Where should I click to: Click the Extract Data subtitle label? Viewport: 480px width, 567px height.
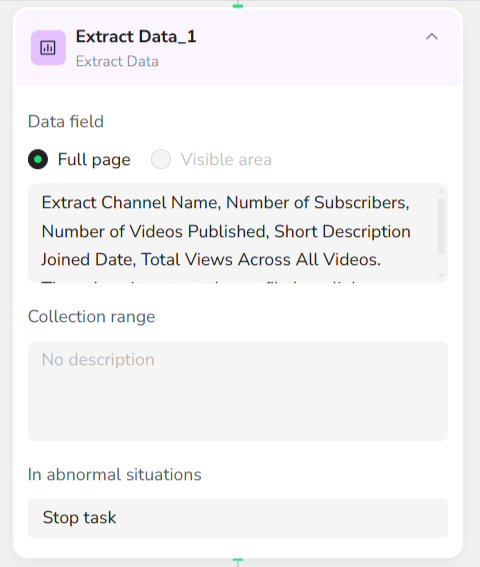coord(117,61)
